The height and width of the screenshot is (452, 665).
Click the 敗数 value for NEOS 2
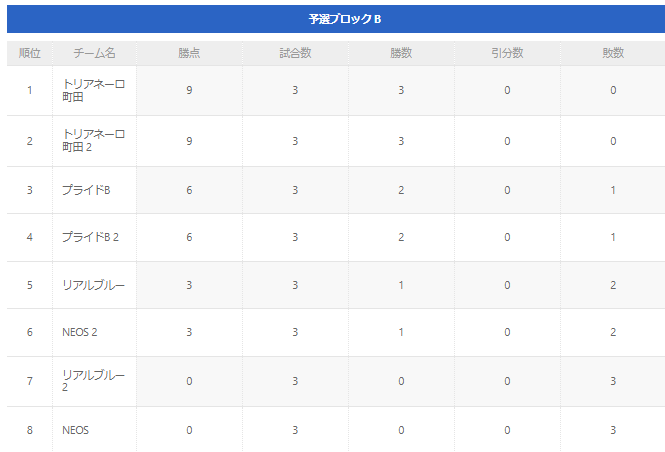point(613,332)
